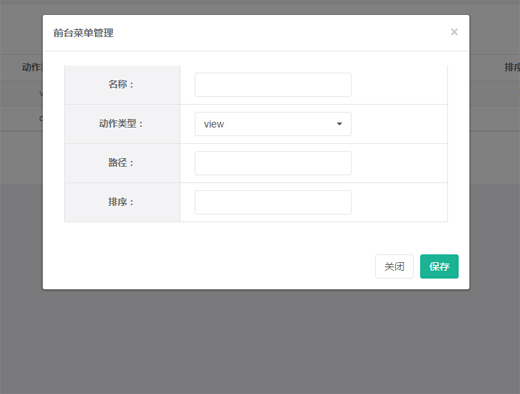Focus the 名称 text field
520x394 pixels.
point(273,85)
